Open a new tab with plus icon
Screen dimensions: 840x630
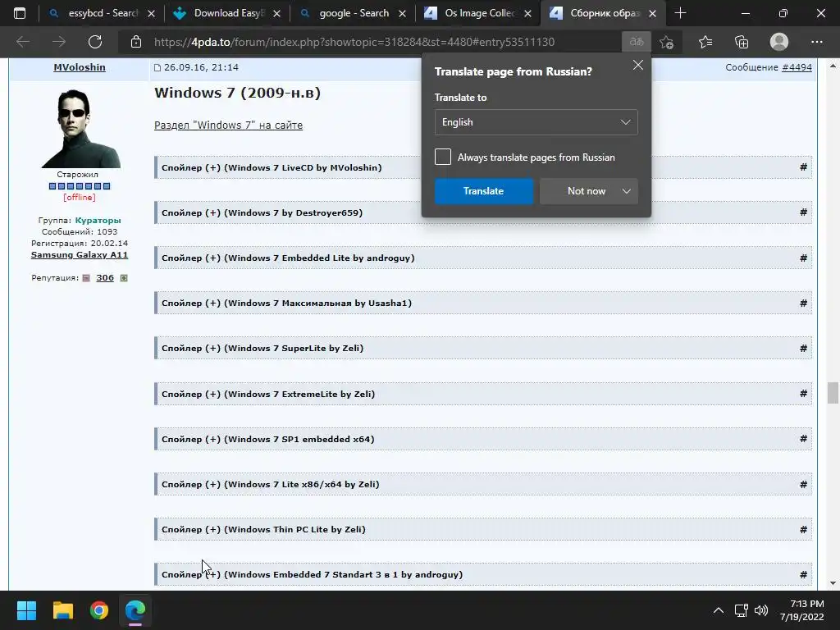(680, 13)
